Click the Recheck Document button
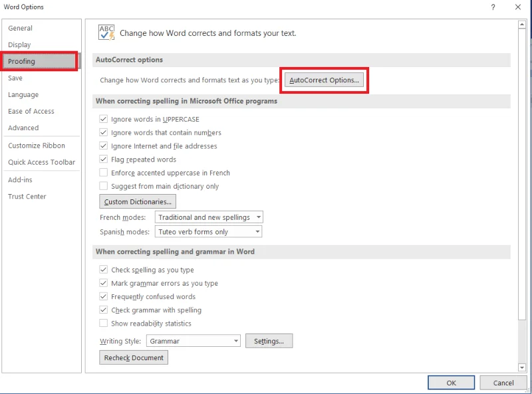Viewport: 532px width, 394px height. pos(134,357)
